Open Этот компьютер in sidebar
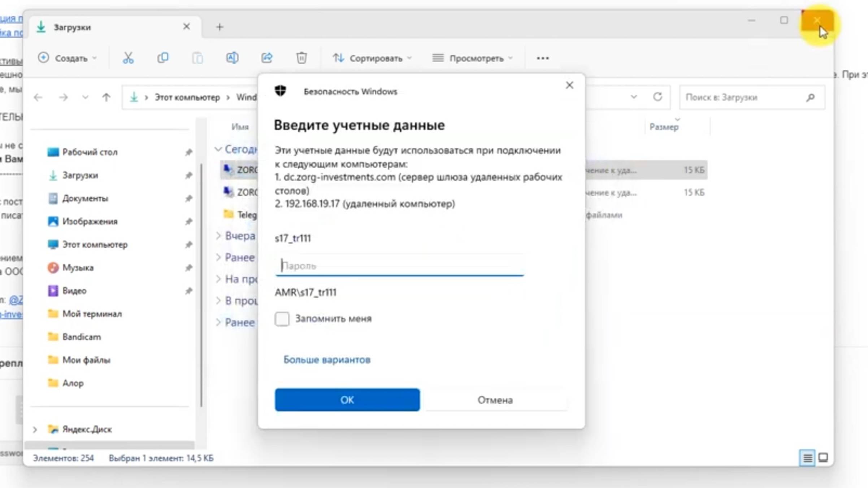 pyautogui.click(x=95, y=244)
